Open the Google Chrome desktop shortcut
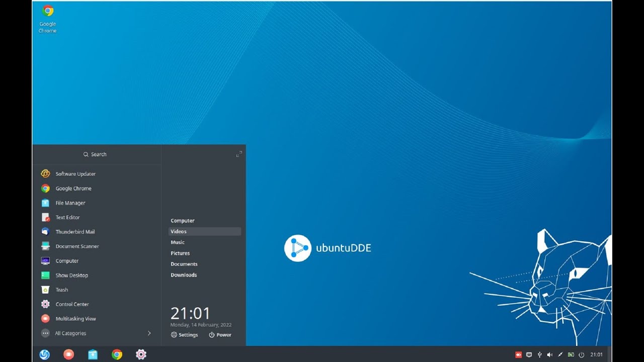The height and width of the screenshot is (362, 644). [48, 19]
